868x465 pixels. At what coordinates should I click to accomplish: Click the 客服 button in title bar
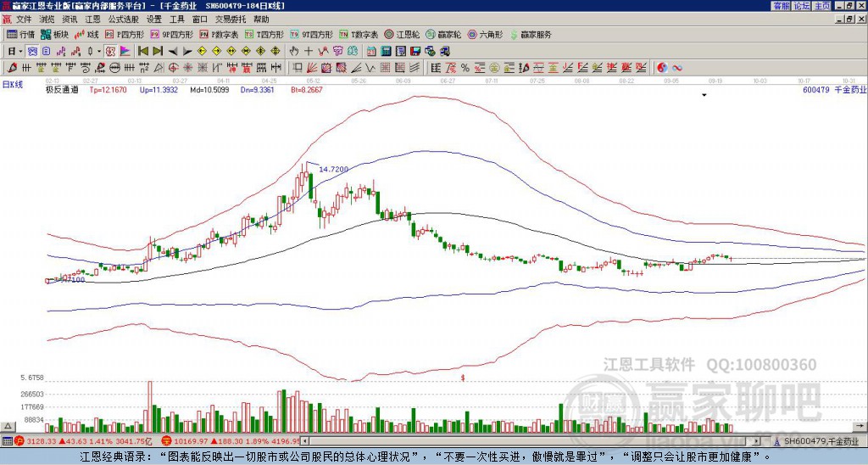[x=782, y=6]
